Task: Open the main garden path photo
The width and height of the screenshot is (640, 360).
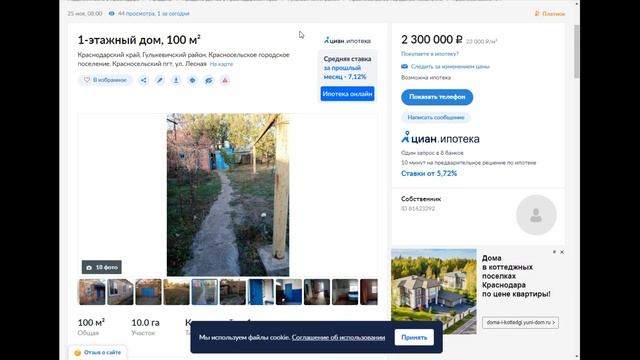Action: click(x=228, y=195)
